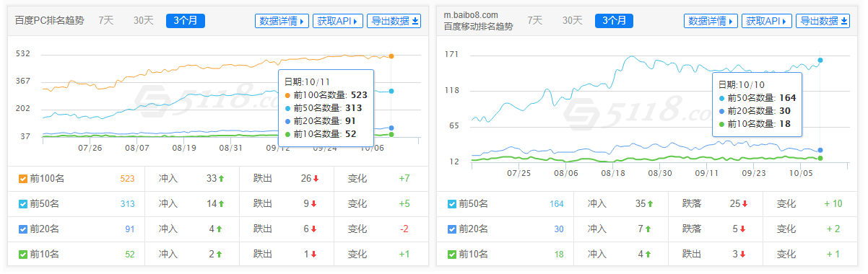868x274 pixels.
Task: Toggle the 前50名 checkbox in PC table
Action: coord(22,204)
